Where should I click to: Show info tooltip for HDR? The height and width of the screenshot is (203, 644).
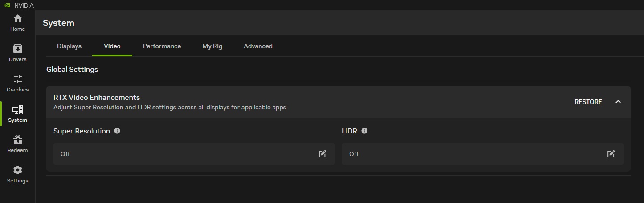click(x=364, y=131)
